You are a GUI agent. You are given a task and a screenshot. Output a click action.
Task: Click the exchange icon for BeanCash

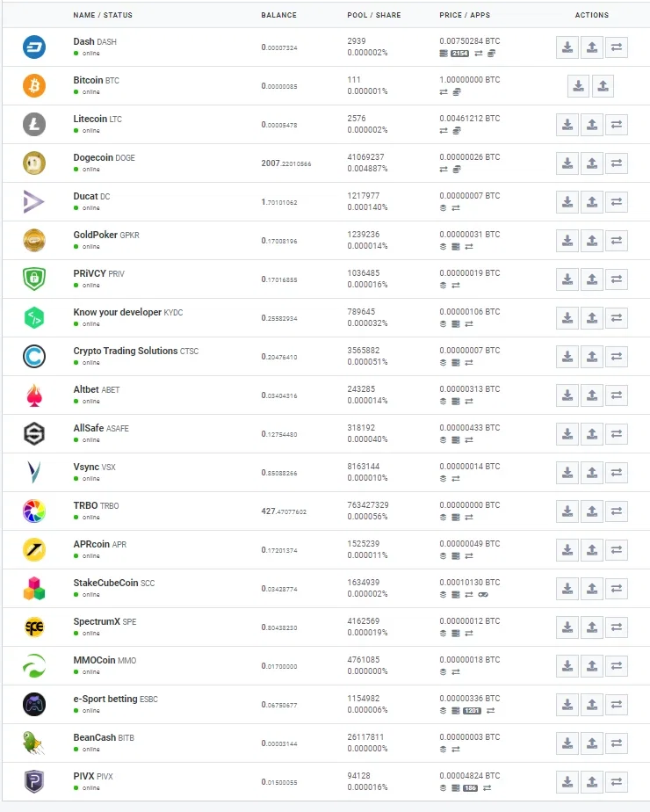tap(617, 743)
